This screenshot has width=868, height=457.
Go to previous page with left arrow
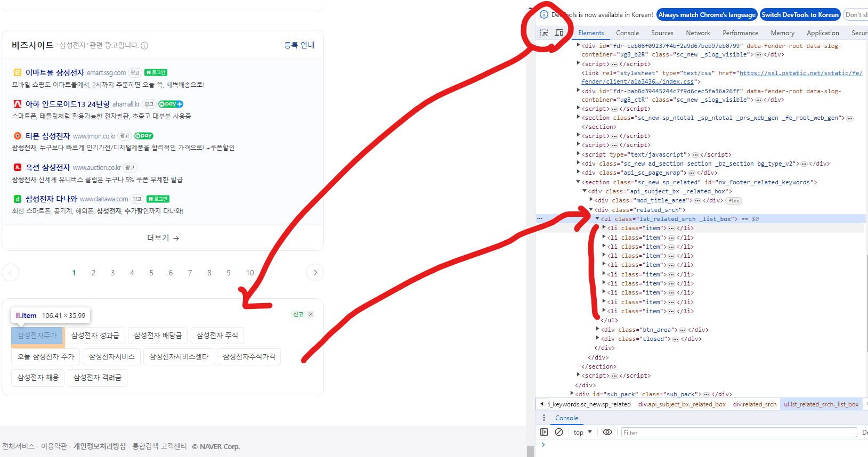click(10, 273)
